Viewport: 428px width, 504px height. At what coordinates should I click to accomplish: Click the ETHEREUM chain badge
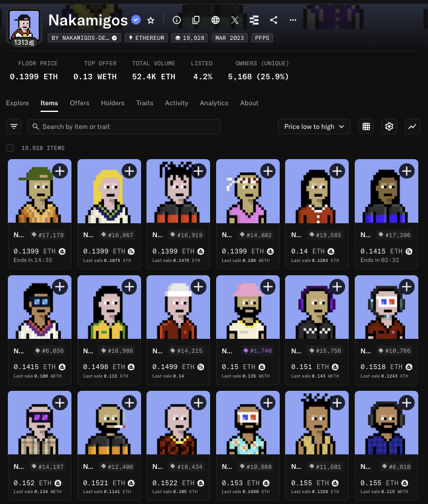pos(147,38)
